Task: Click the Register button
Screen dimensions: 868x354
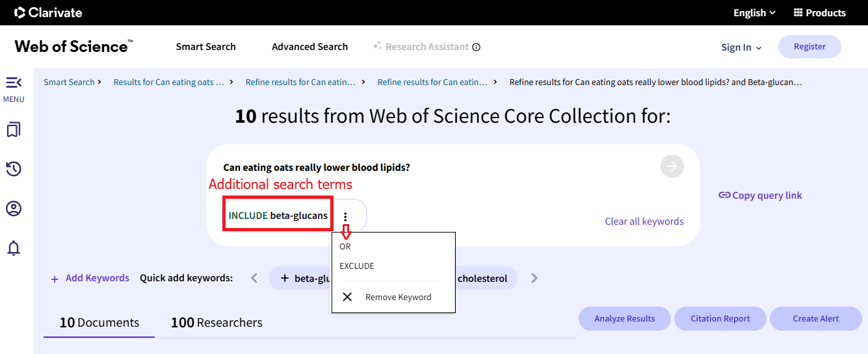Action: (x=809, y=47)
